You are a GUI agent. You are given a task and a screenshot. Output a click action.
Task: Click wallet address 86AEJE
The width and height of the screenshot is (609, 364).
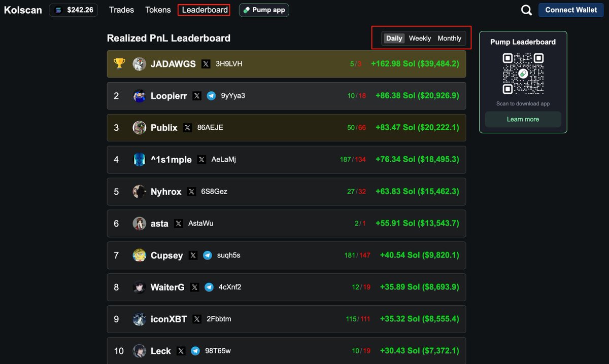tap(210, 128)
